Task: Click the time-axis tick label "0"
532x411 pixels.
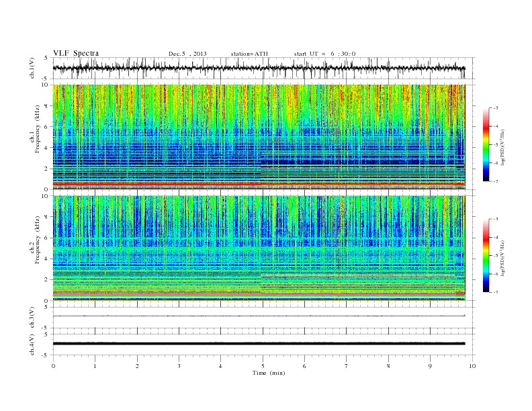Action: coord(53,366)
